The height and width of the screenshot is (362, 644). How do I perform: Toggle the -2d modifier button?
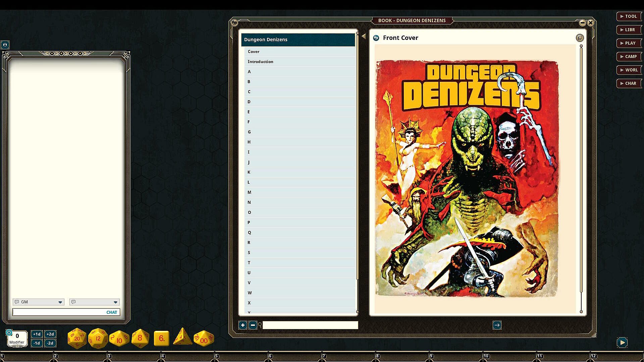point(50,343)
